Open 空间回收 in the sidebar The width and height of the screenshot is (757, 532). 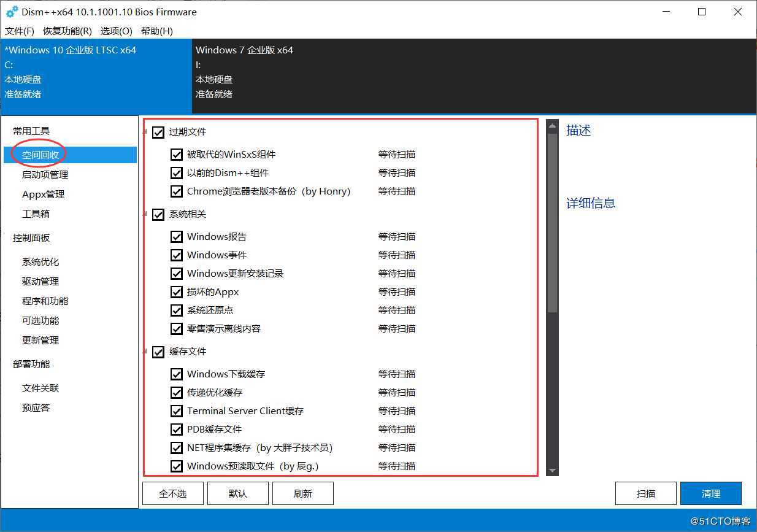70,155
